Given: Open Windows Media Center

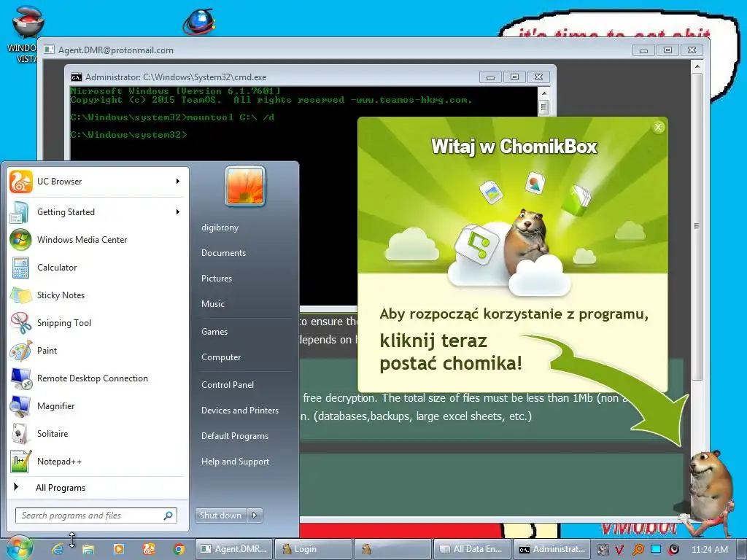Looking at the screenshot, I should coord(98,239).
